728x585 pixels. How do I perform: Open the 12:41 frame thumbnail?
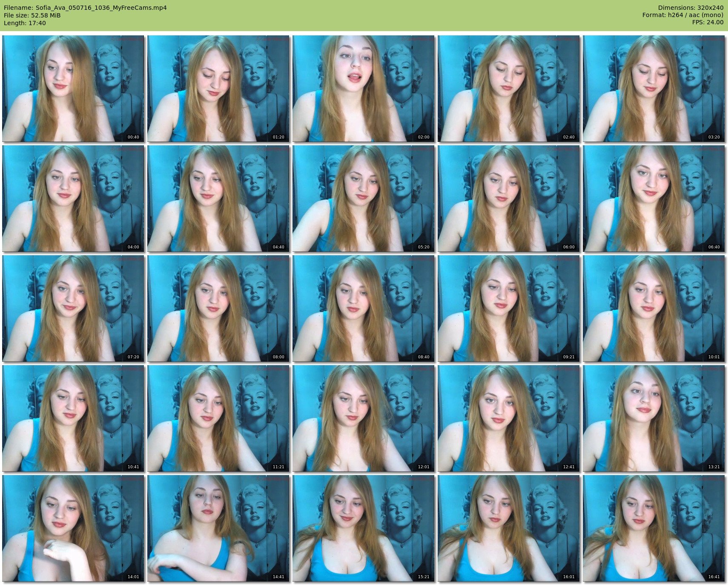(x=508, y=418)
